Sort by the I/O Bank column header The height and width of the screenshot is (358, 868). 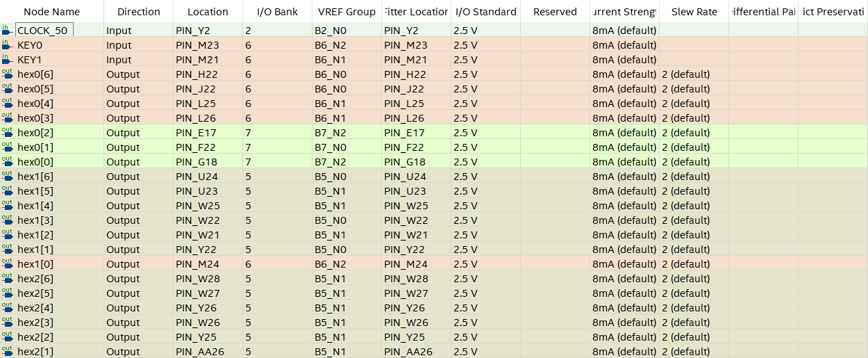point(278,11)
